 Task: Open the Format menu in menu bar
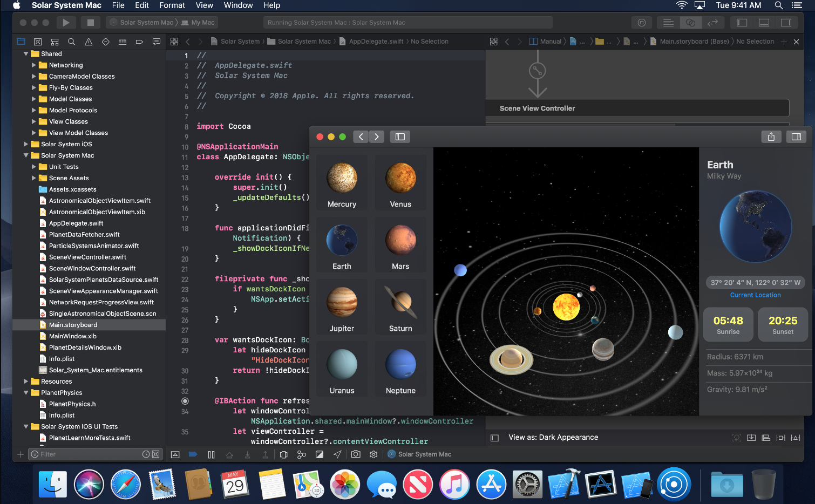coord(172,5)
